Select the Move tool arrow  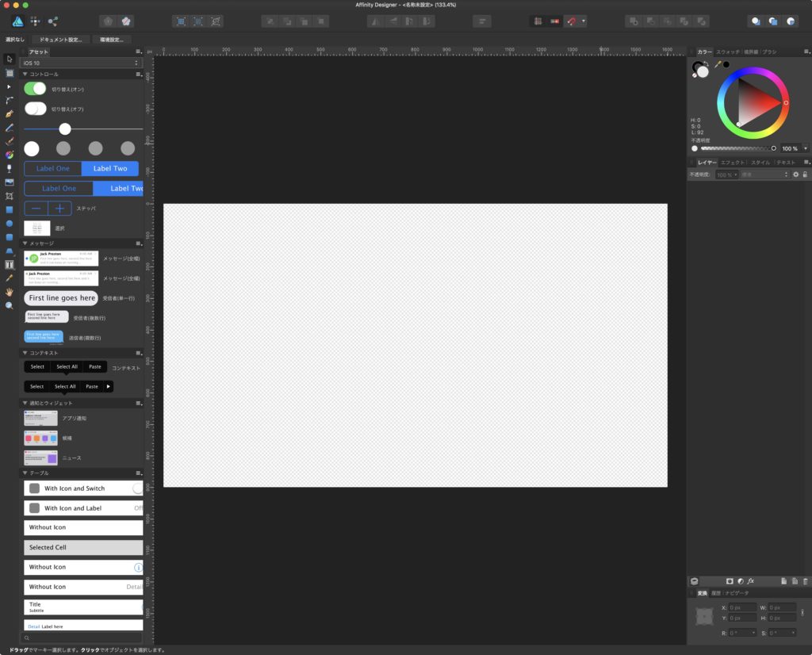pos(10,59)
